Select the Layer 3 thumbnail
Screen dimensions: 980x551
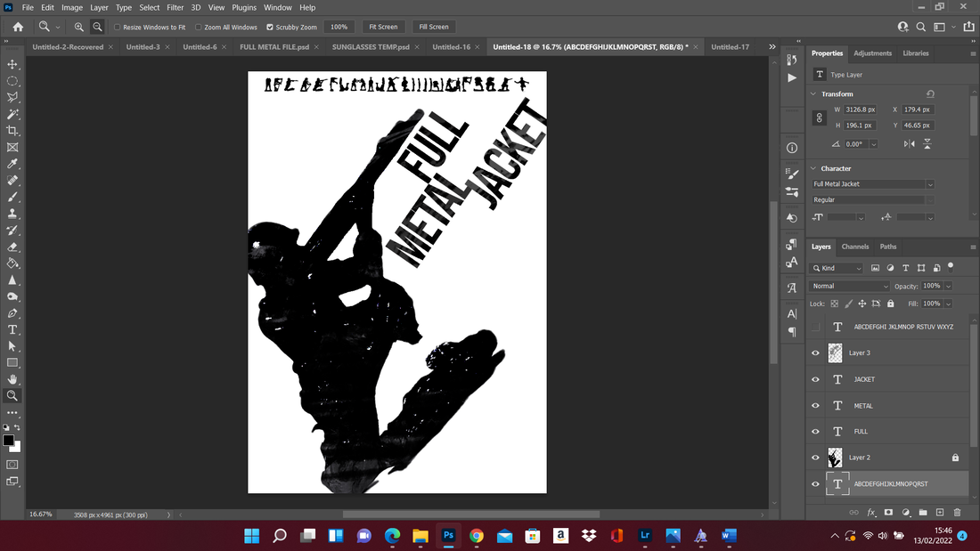point(835,353)
